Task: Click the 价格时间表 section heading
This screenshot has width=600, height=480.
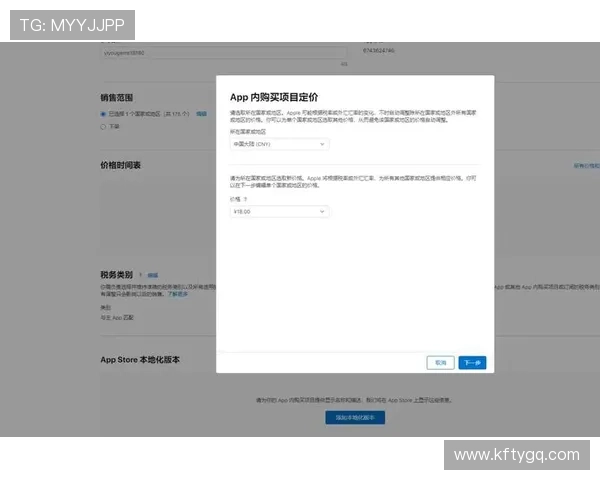Action: tap(121, 165)
